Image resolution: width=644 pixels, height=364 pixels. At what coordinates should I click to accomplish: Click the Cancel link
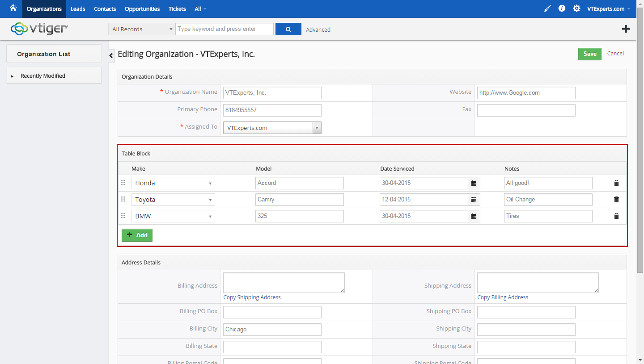(615, 53)
